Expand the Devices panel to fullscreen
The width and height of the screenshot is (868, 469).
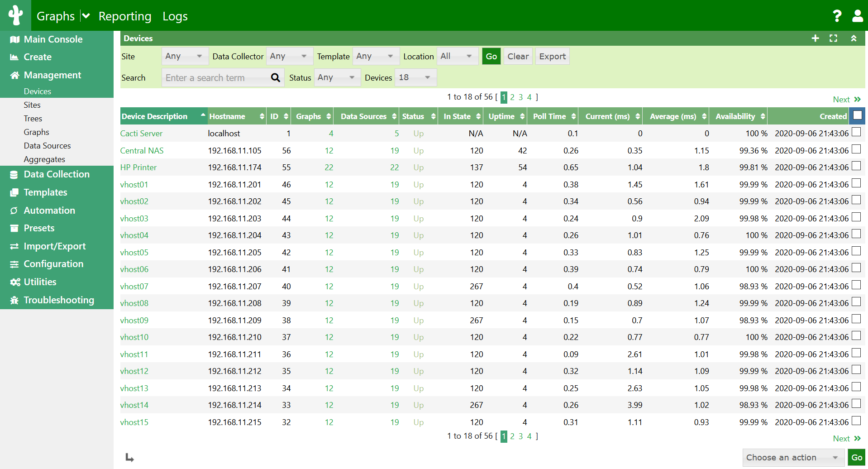point(834,38)
